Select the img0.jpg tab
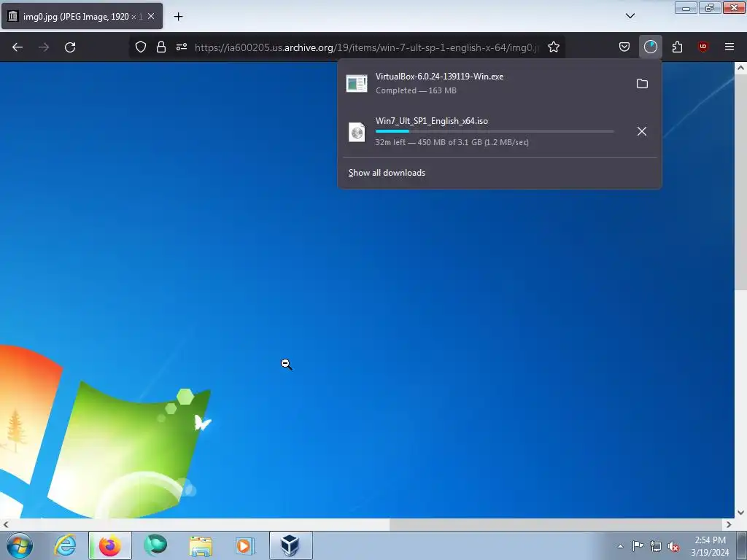747x560 pixels. [82, 16]
